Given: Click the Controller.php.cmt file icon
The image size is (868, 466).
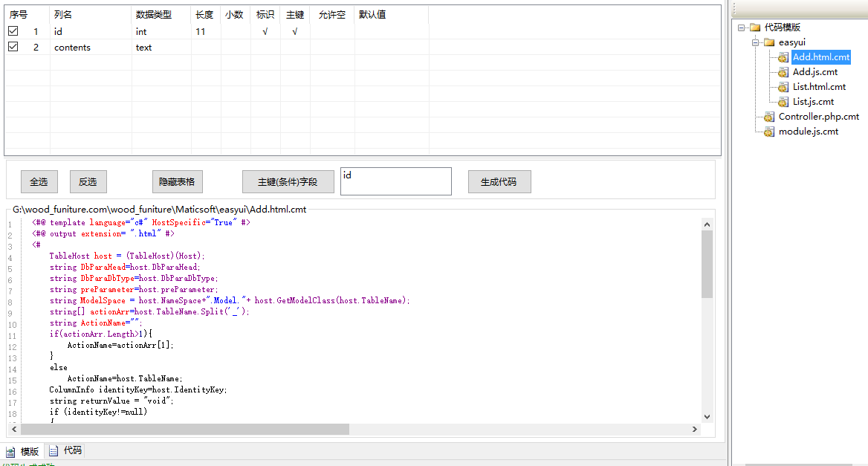Looking at the screenshot, I should coord(769,117).
